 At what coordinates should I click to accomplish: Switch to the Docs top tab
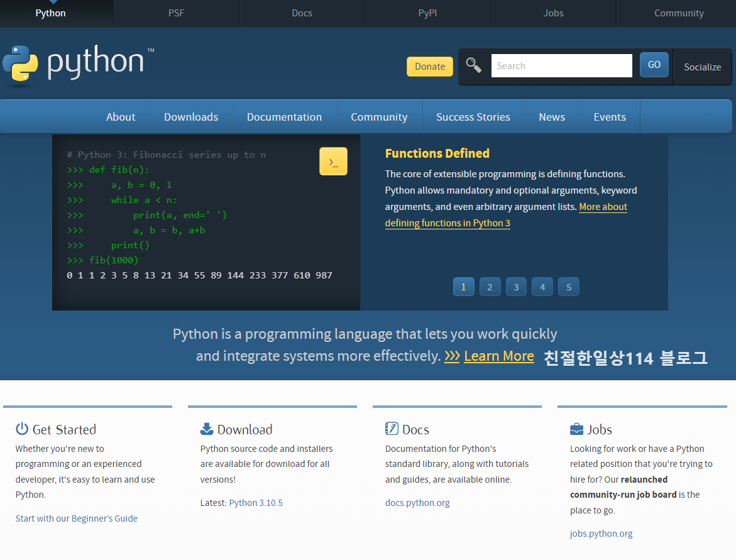click(x=302, y=13)
